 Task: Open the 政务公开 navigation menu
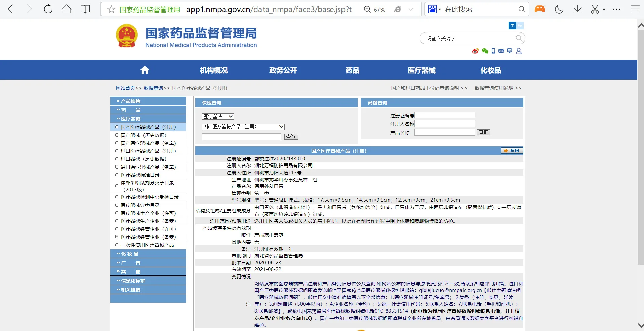tap(283, 70)
